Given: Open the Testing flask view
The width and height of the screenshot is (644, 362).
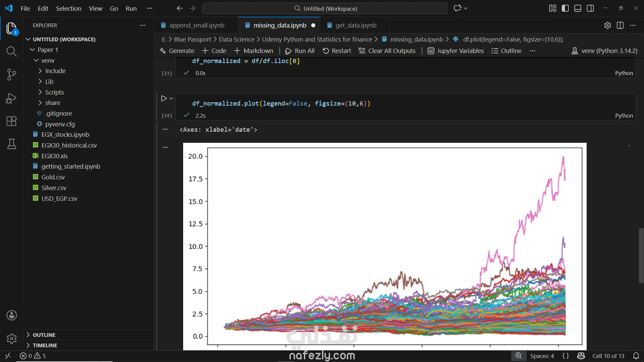Looking at the screenshot, I should [x=11, y=144].
